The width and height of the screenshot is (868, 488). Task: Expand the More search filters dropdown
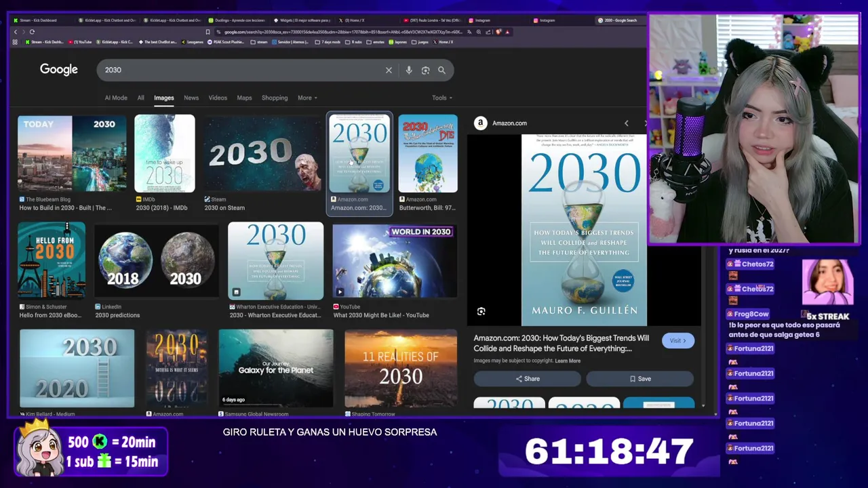(307, 98)
